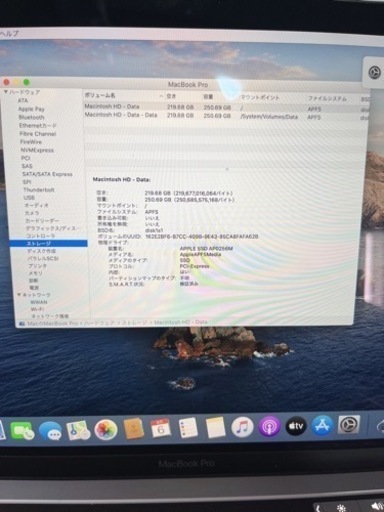Sort the list by 容量 column header
Image resolution: width=384 pixels, height=512 pixels.
point(208,97)
